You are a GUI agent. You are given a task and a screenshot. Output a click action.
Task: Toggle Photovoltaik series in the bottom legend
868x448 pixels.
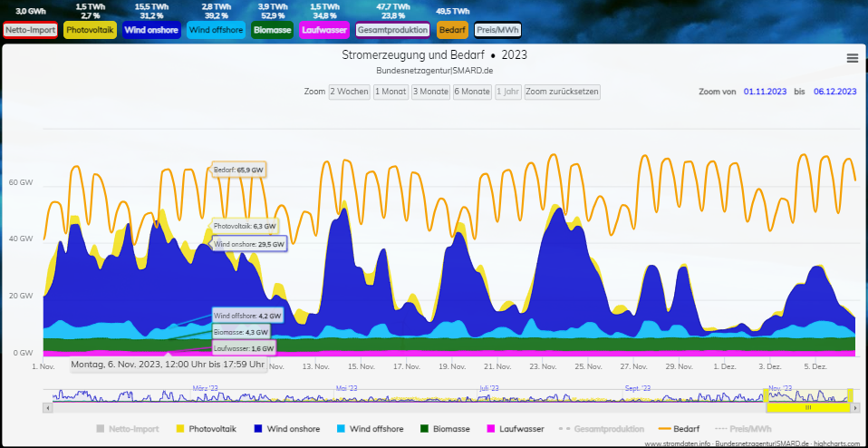click(x=211, y=429)
